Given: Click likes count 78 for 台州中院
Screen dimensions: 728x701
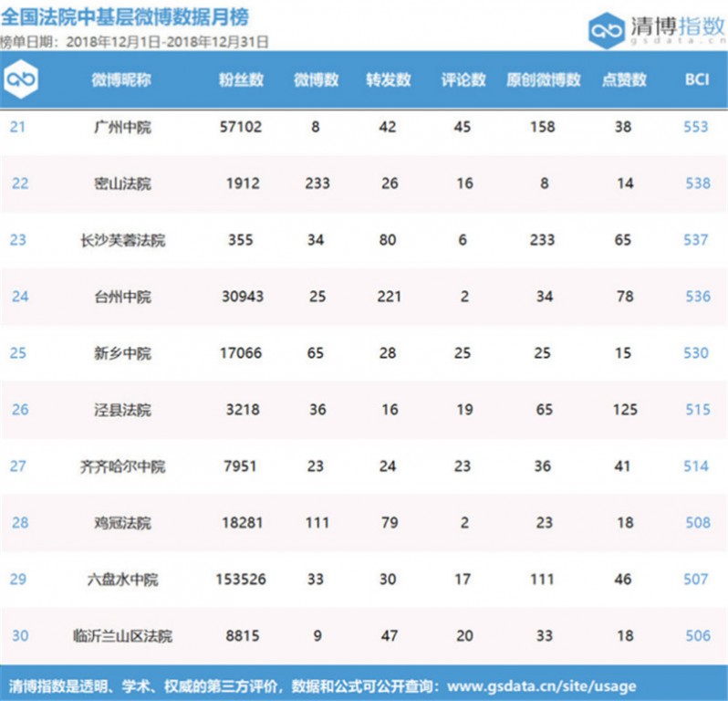Looking at the screenshot, I should click(625, 297).
